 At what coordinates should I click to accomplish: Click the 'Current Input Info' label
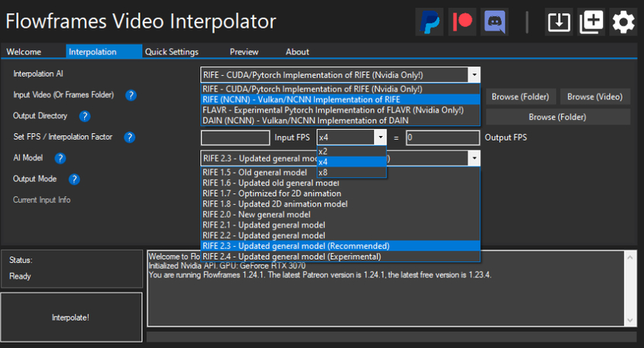[42, 200]
